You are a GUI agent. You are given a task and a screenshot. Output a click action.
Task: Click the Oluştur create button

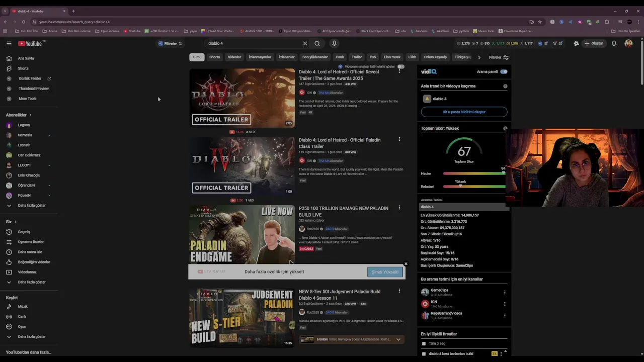(594, 44)
